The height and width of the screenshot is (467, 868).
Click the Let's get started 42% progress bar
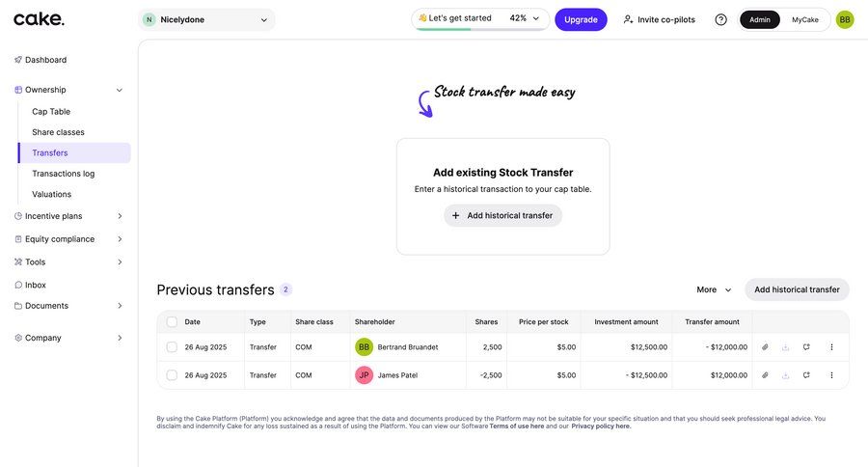tap(479, 19)
